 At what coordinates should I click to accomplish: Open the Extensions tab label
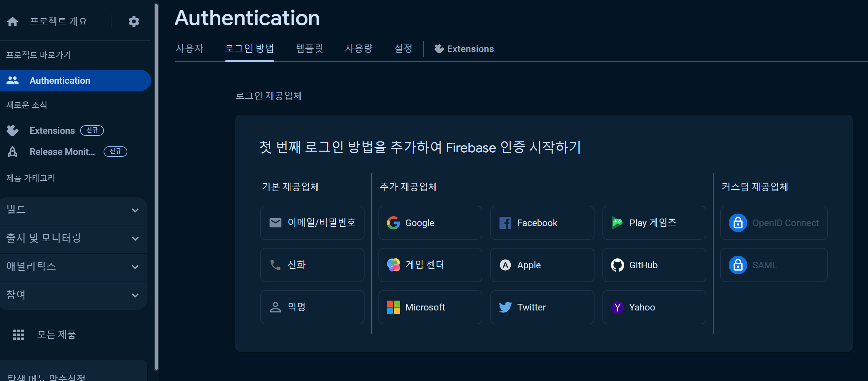point(470,49)
